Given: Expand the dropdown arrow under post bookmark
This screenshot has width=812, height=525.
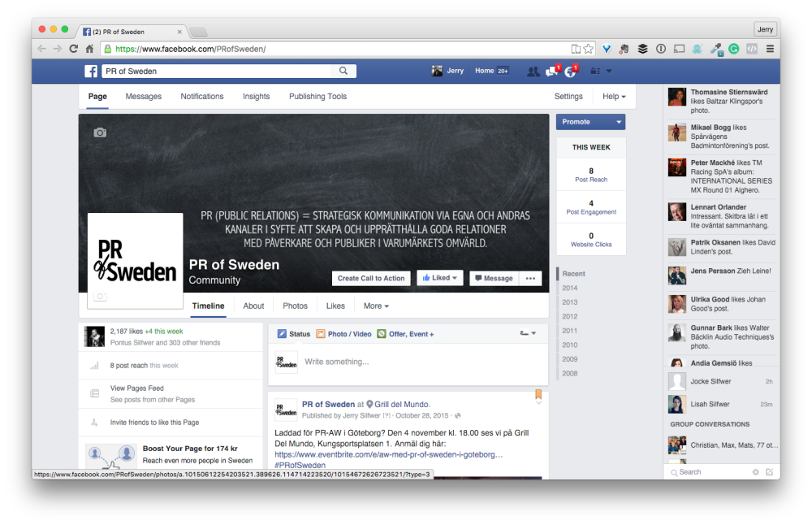Looking at the screenshot, I should click(538, 403).
